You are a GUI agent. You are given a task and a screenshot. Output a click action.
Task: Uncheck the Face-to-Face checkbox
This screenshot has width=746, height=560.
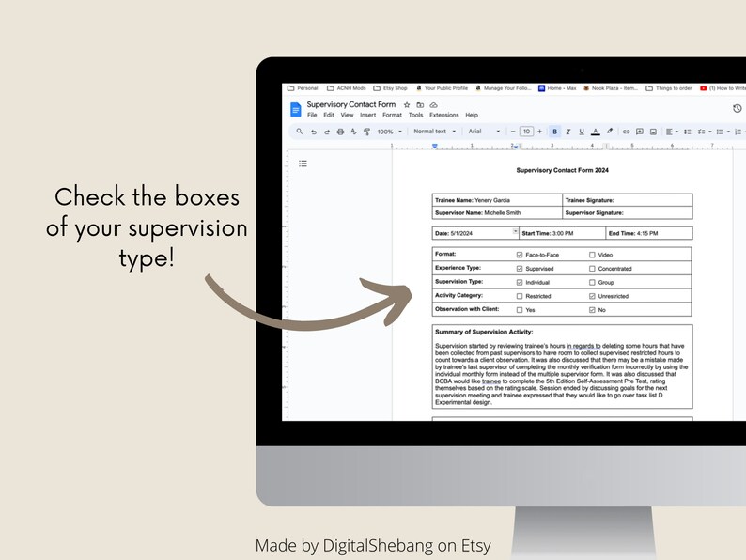click(x=520, y=255)
